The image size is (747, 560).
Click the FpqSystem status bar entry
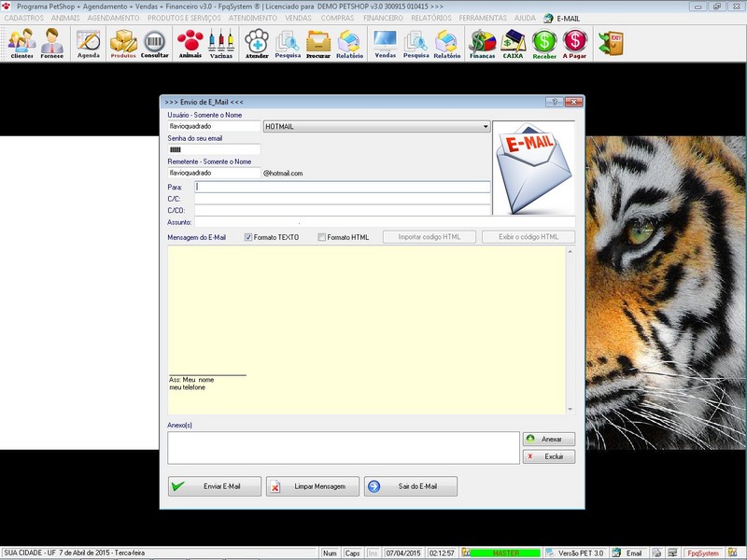[x=703, y=553]
